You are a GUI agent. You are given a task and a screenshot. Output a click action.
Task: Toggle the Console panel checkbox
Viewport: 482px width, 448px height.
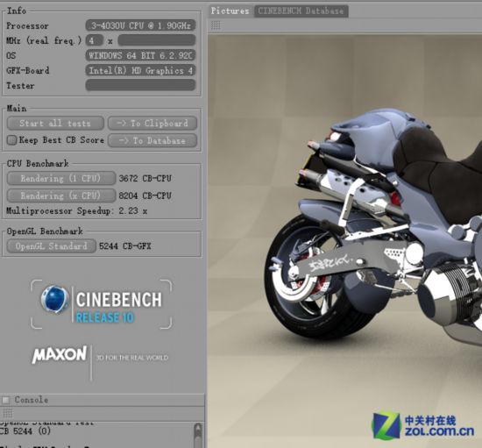(6, 400)
